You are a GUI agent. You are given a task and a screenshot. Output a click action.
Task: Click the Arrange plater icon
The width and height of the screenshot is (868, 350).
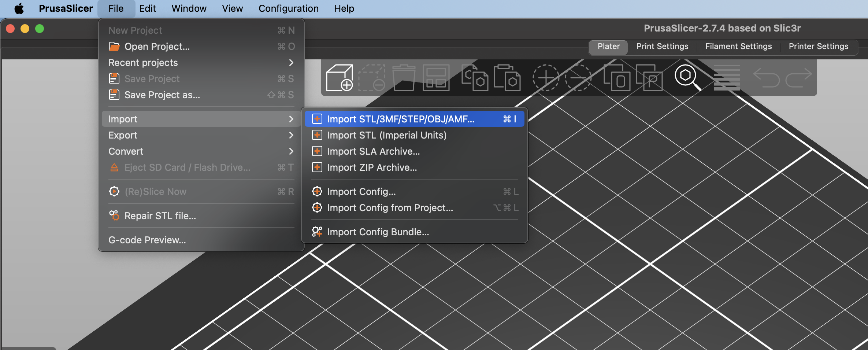click(436, 77)
